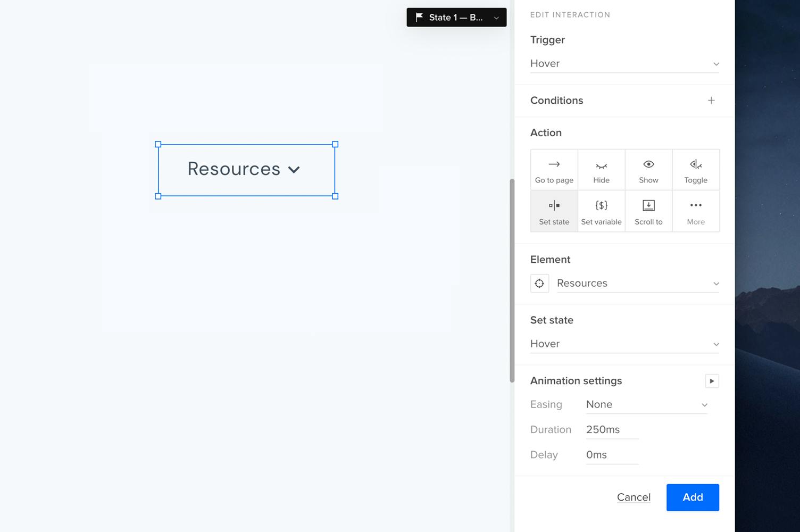The image size is (800, 532).
Task: Click the Add button
Action: tap(693, 497)
